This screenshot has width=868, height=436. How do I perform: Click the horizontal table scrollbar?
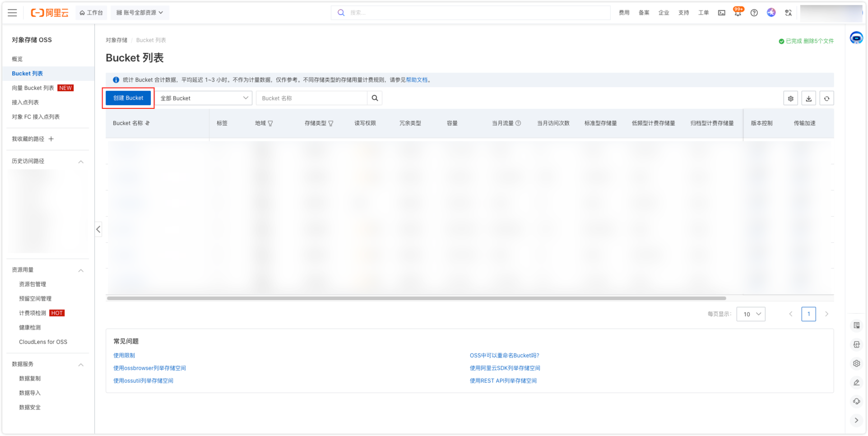pyautogui.click(x=416, y=298)
